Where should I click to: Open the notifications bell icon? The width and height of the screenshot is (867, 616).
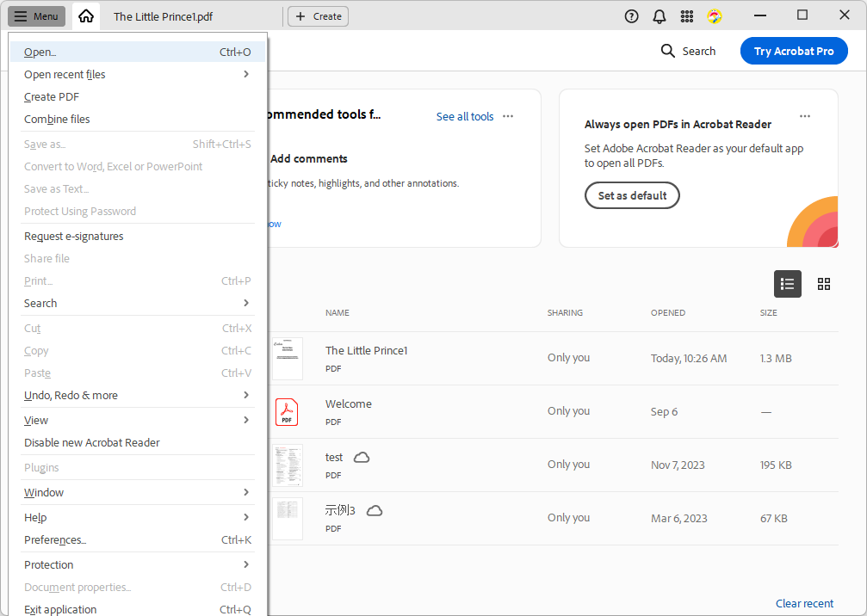(660, 16)
